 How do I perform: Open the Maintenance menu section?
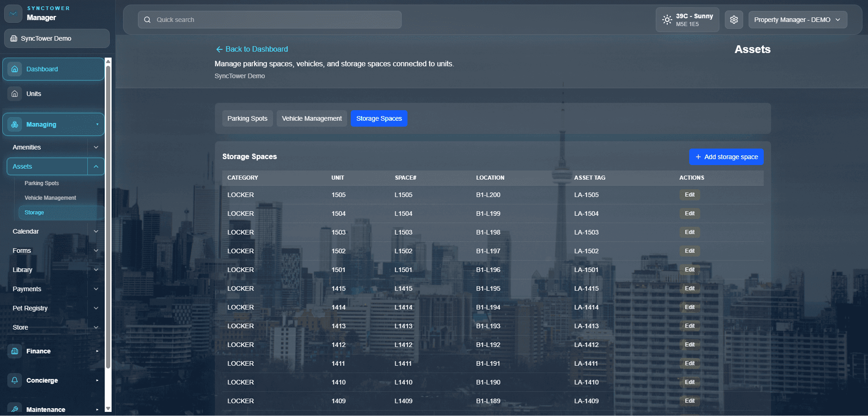point(54,409)
